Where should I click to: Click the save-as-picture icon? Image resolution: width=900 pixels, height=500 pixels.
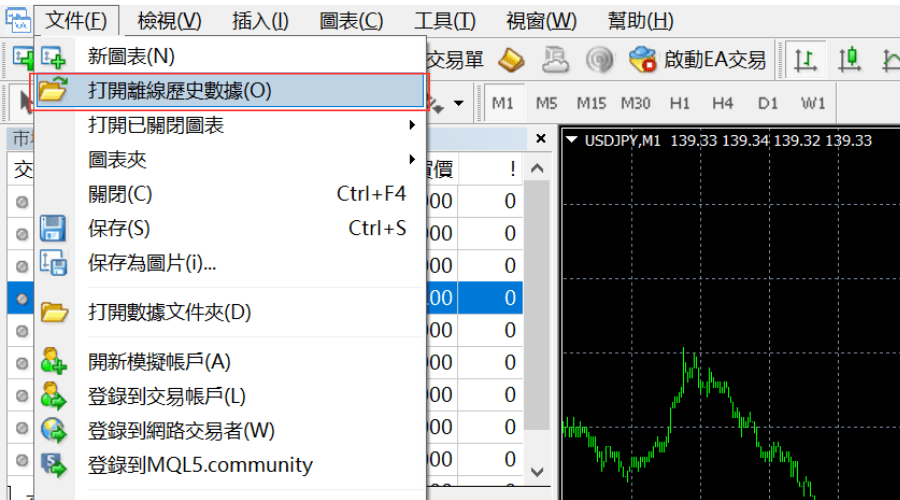click(x=53, y=263)
